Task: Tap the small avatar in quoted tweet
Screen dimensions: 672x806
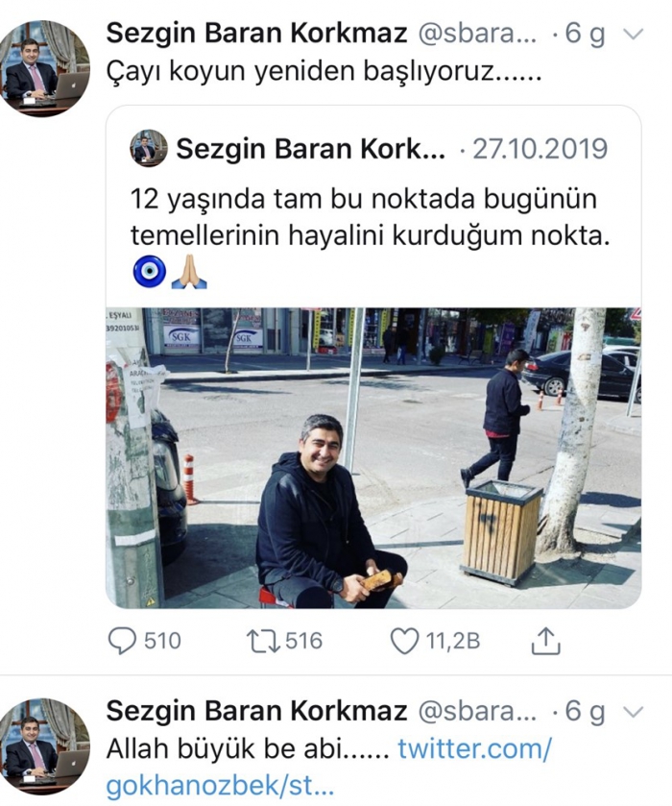Action: tap(149, 148)
